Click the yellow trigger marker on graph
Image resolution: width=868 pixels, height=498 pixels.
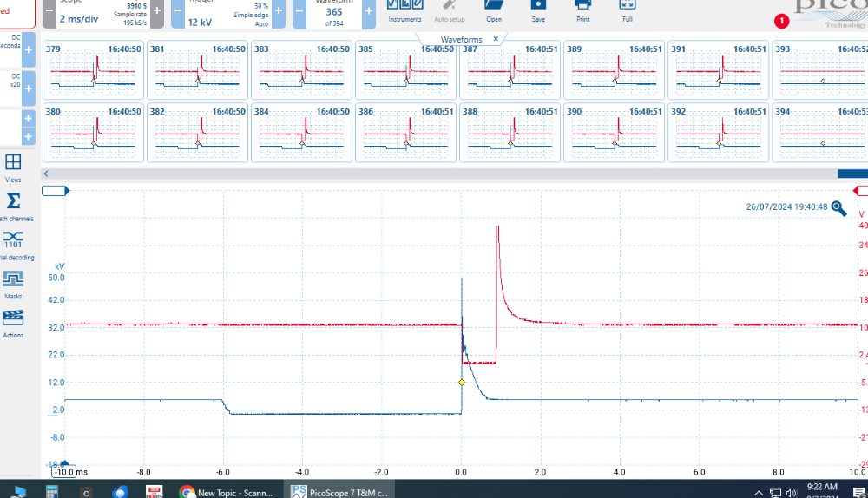pyautogui.click(x=462, y=383)
